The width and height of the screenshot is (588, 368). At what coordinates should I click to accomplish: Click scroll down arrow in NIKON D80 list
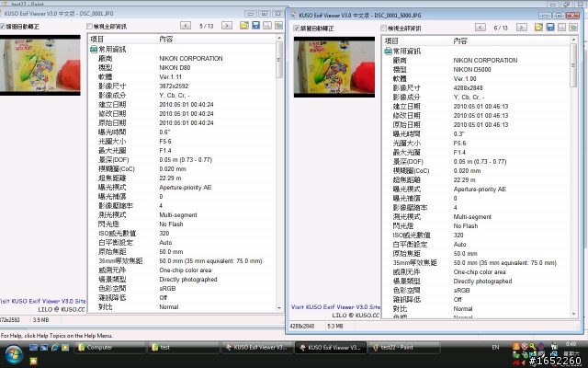tap(279, 308)
